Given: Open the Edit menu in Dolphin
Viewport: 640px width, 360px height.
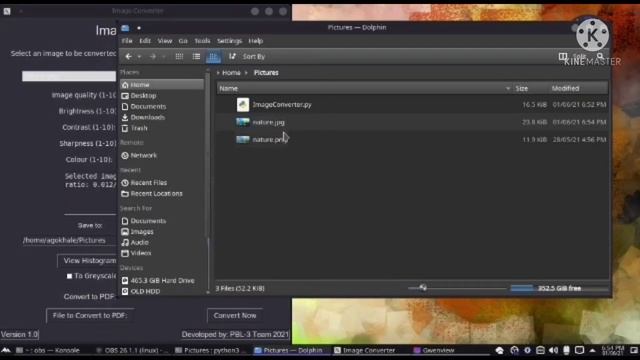Looking at the screenshot, I should coord(145,41).
